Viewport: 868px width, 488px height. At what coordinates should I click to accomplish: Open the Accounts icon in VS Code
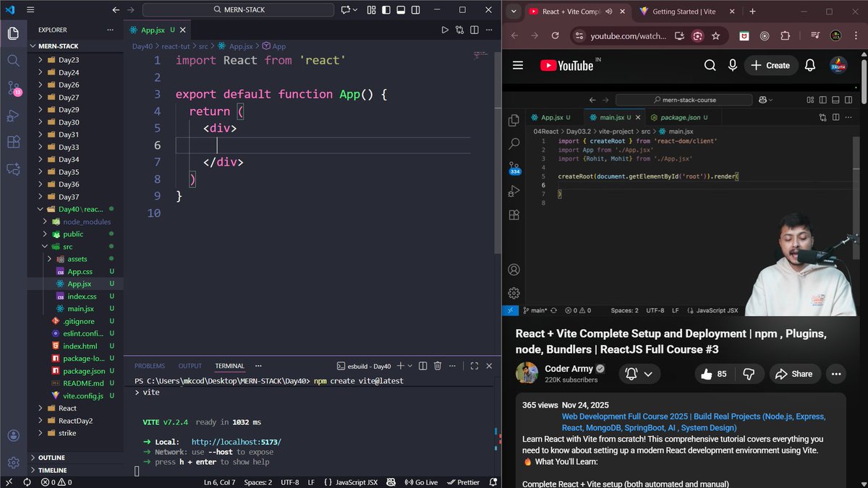[x=13, y=436]
